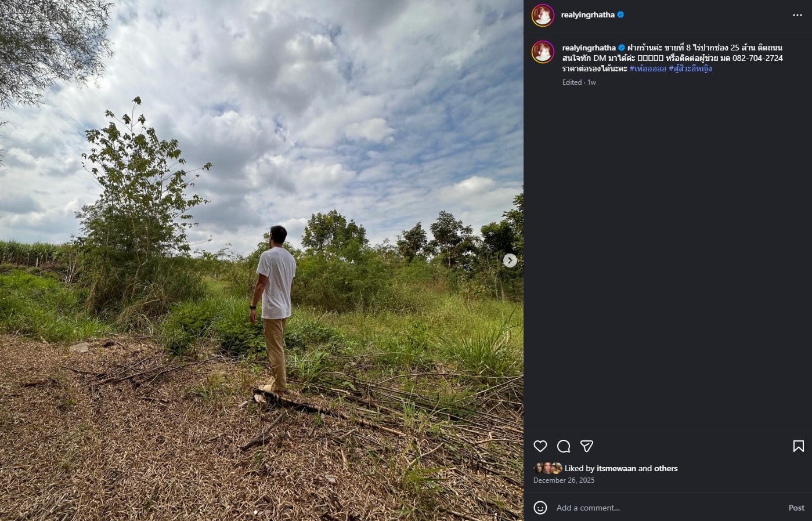Screen dimensions: 812x521
Task: Advance the carousel with the next arrow
Action: (510, 260)
